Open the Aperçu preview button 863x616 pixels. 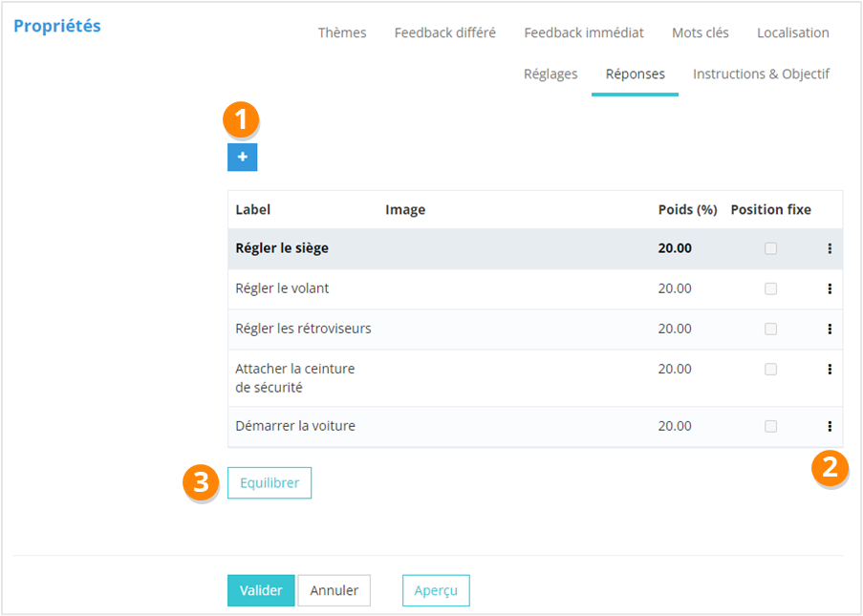pos(436,590)
